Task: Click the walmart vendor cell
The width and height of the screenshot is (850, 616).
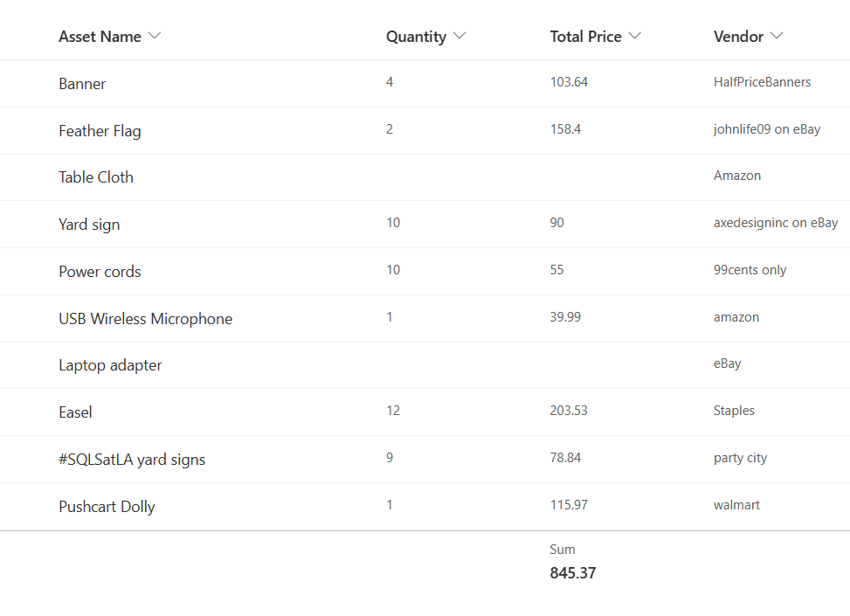Action: (x=736, y=505)
